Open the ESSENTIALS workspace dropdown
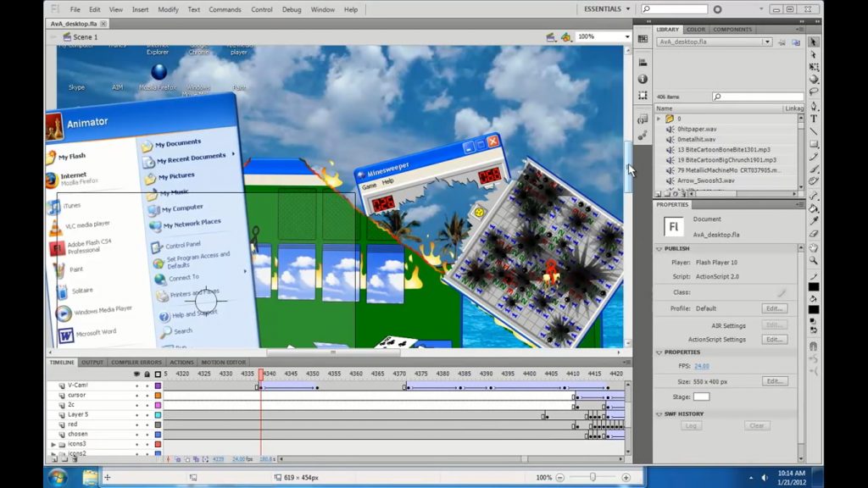Screen dimensions: 868x488 click(x=607, y=8)
